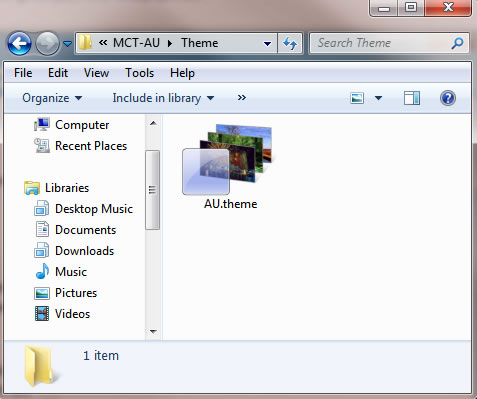The height and width of the screenshot is (399, 477).
Task: Select Libraries in the navigation pane
Action: (x=67, y=188)
